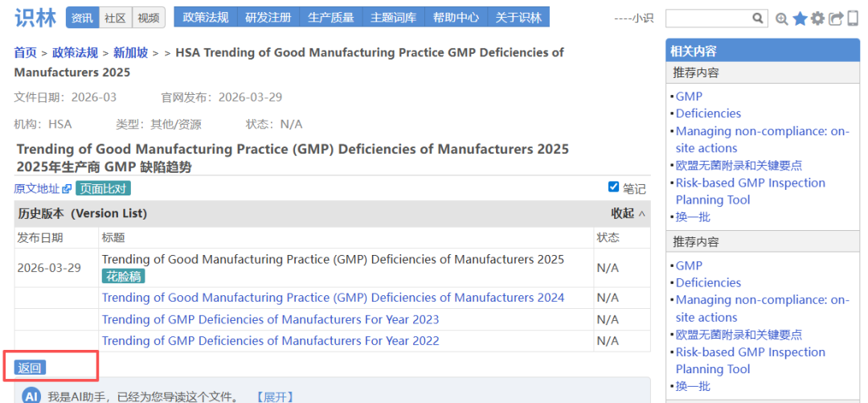
Task: Open the 主题词库 menu
Action: tap(394, 18)
